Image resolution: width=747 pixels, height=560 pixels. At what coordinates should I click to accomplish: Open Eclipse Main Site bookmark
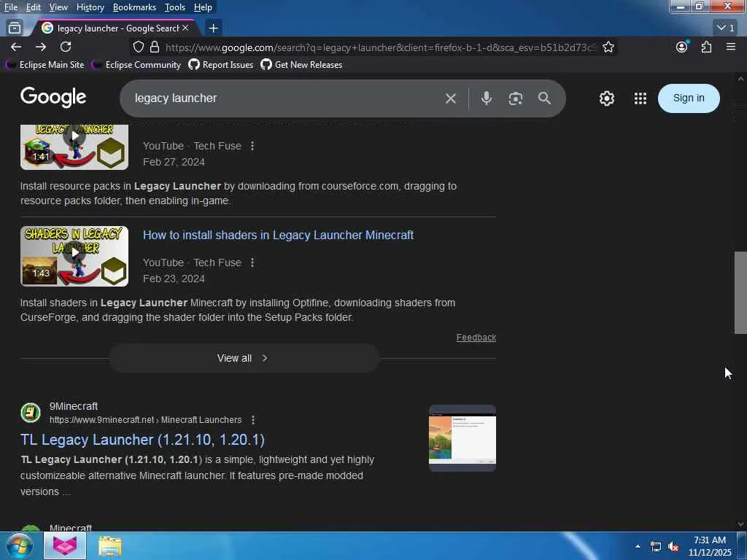tap(44, 65)
